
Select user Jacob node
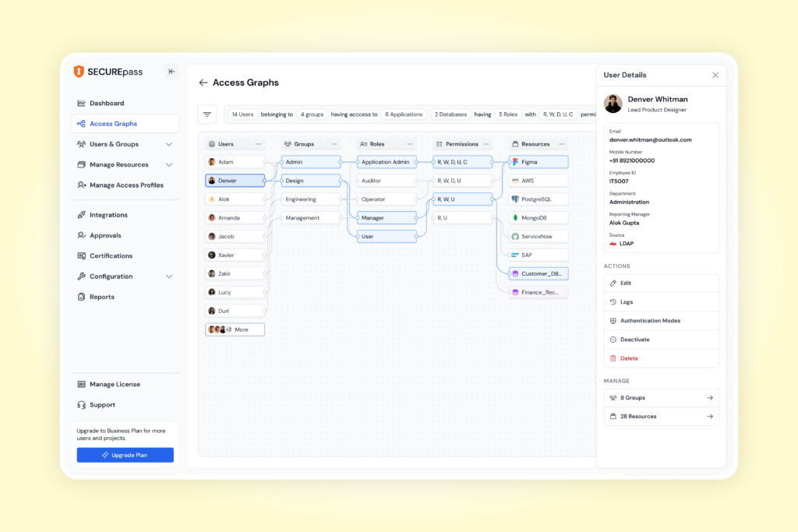coord(235,237)
